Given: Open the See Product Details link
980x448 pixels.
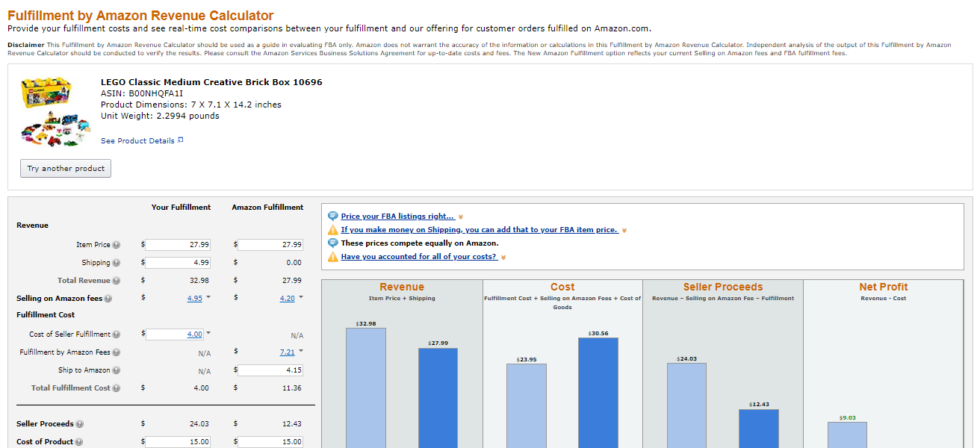Looking at the screenshot, I should tap(137, 140).
